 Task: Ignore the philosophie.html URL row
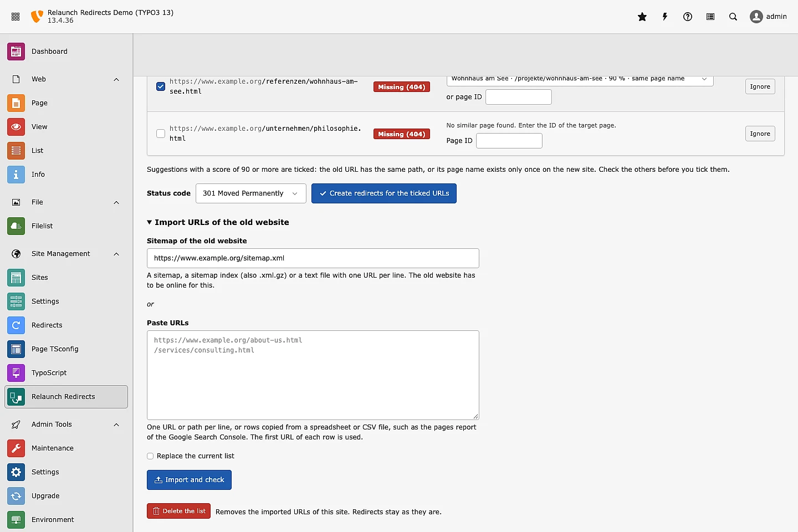(760, 134)
